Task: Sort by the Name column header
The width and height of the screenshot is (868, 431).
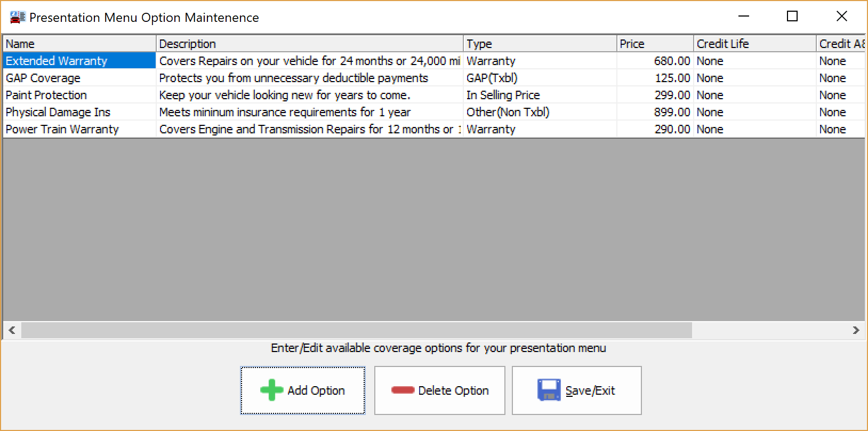Action: pos(79,44)
